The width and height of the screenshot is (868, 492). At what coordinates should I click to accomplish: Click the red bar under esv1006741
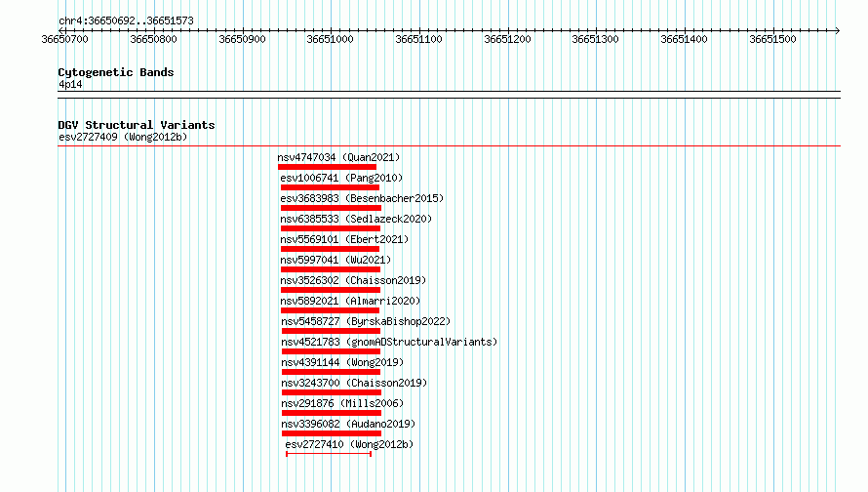[x=330, y=187]
